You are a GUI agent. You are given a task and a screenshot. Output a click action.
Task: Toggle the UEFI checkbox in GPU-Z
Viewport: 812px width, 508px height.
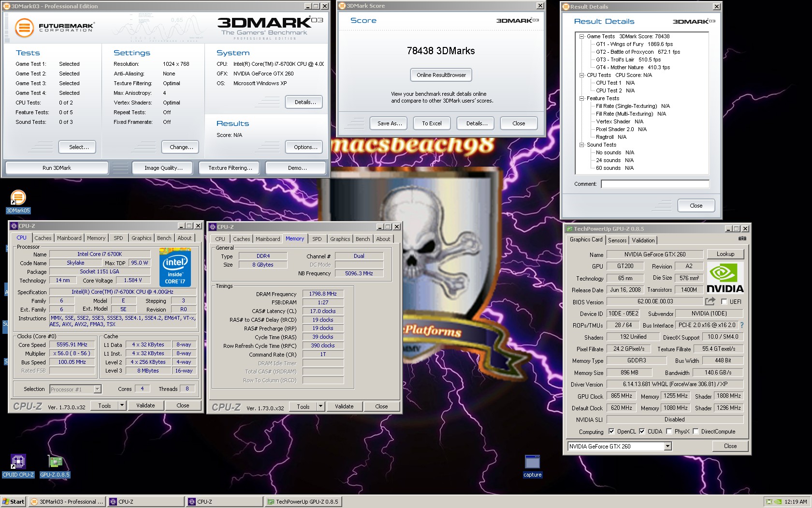(724, 301)
